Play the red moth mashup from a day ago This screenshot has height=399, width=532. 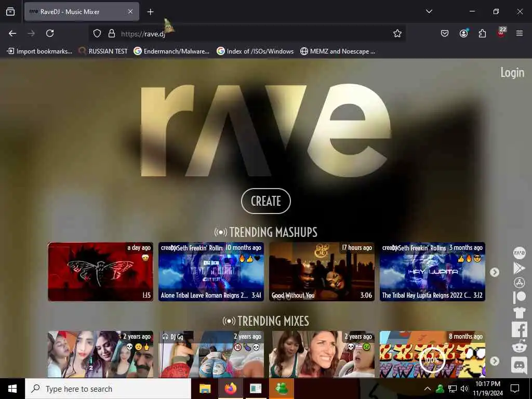100,271
